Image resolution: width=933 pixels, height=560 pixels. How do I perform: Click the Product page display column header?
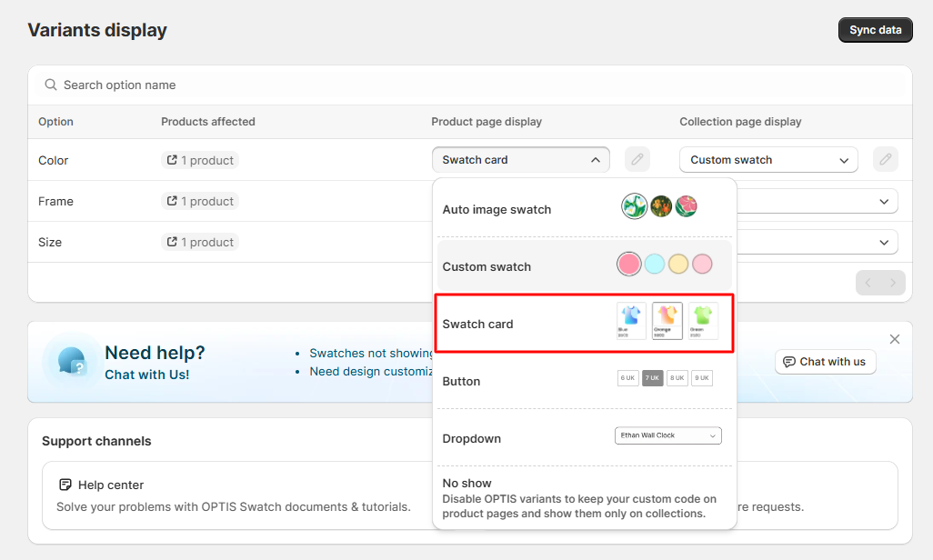click(487, 122)
